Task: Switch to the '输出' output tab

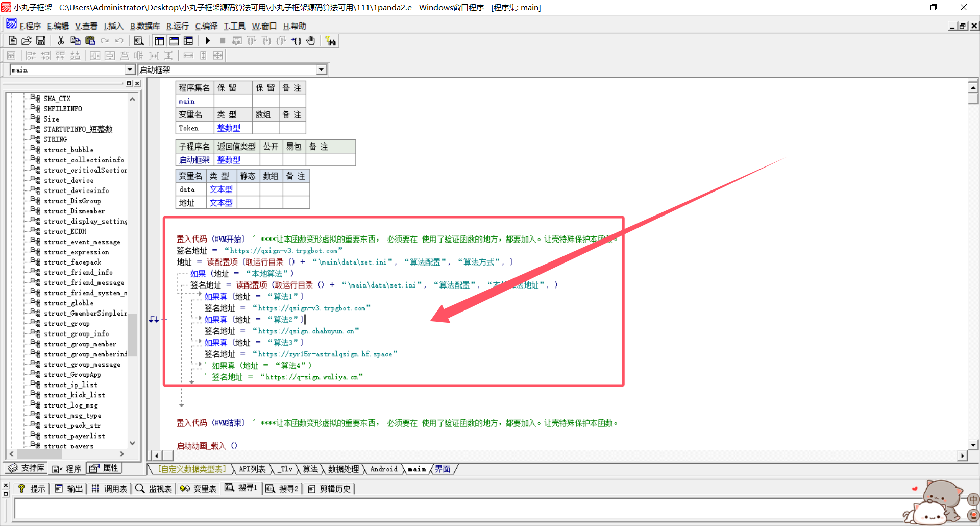Action: click(69, 489)
